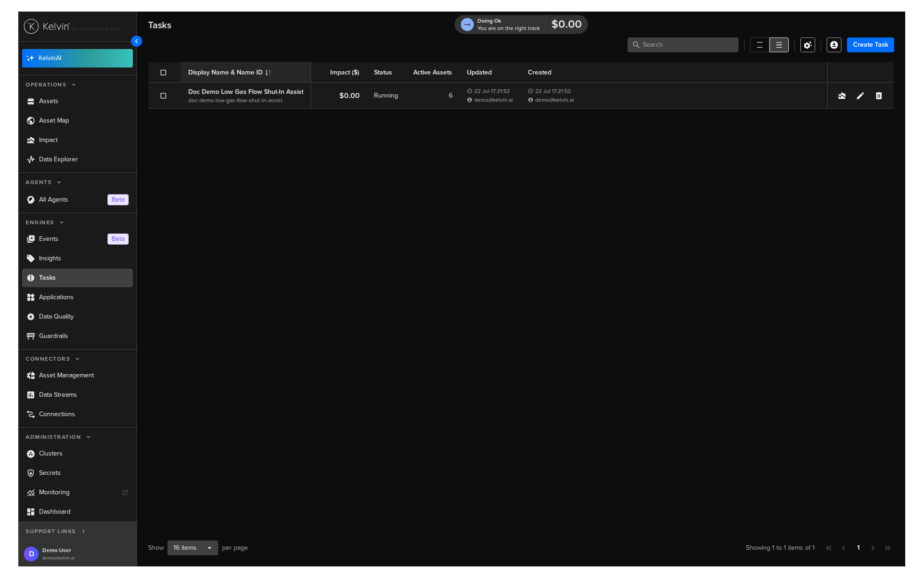Click the Created column header
This screenshot has height=578, width=924.
(x=539, y=73)
